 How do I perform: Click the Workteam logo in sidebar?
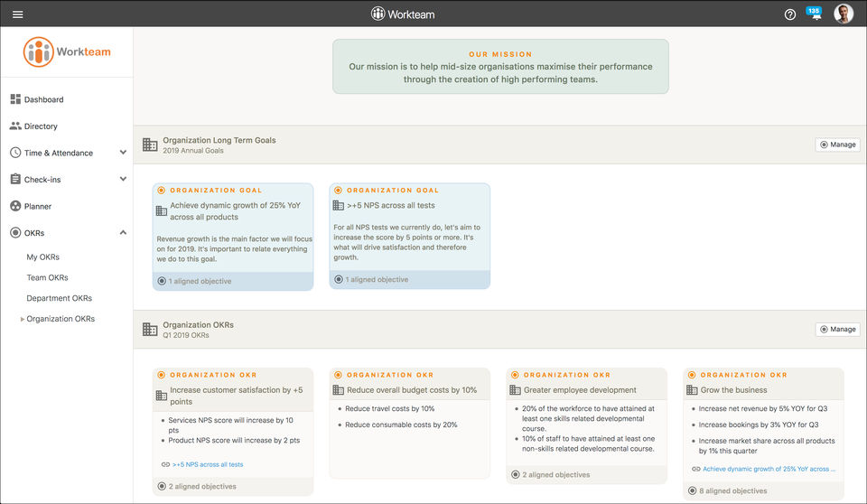click(67, 52)
